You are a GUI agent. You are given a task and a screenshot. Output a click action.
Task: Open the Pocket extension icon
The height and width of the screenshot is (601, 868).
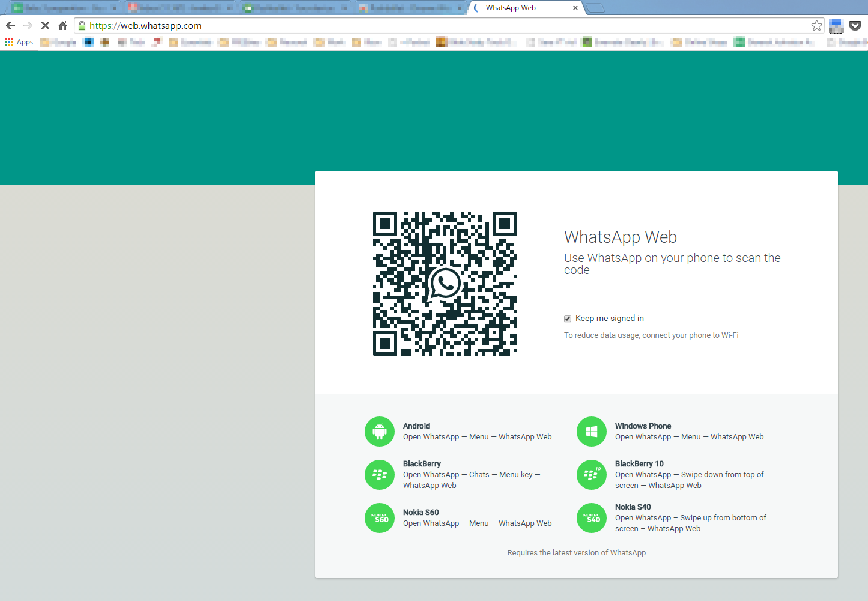pos(855,26)
